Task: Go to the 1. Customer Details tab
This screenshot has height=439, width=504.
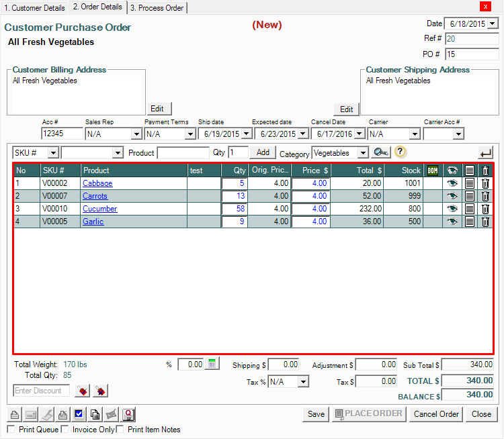Action: pos(34,8)
